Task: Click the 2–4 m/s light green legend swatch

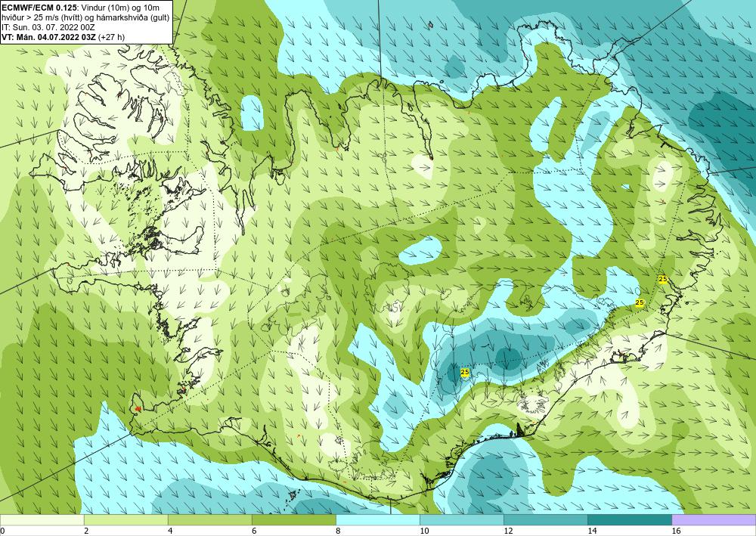Action: (x=125, y=519)
